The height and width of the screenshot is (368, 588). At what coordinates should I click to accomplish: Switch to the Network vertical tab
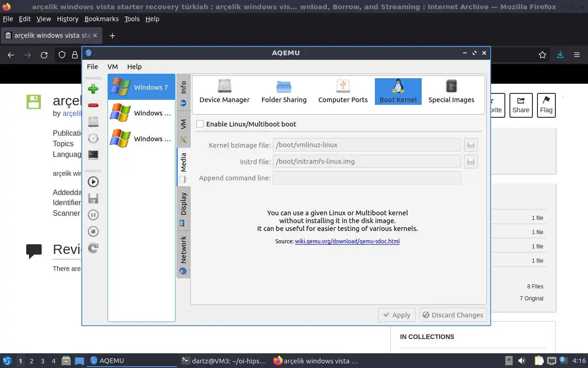click(183, 254)
